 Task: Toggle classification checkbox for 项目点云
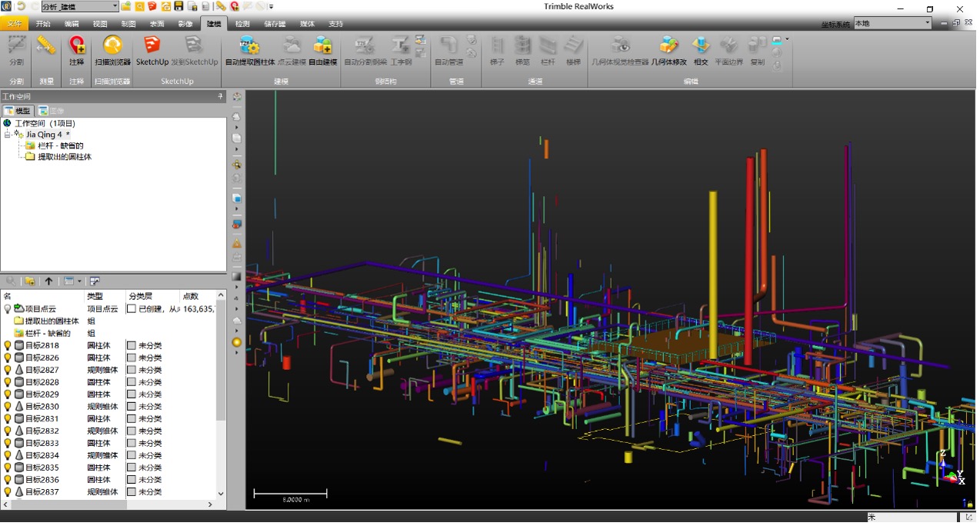point(132,308)
